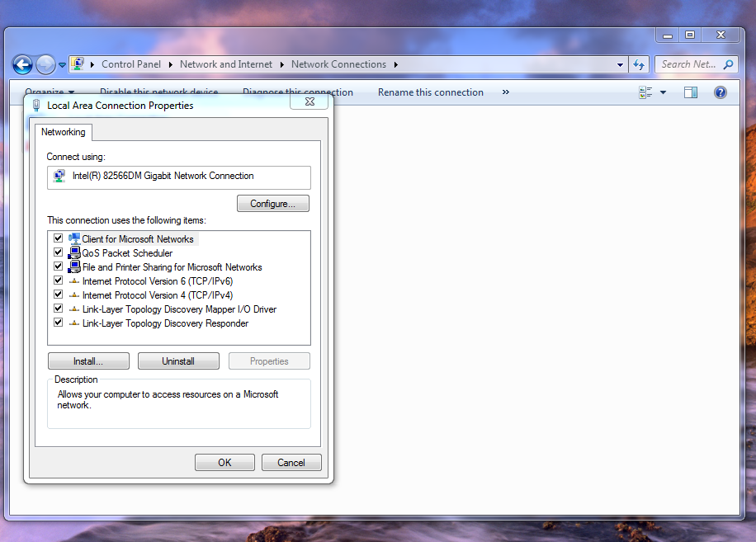
Task: Select Client for Microsoft Networks text
Action: pos(137,239)
